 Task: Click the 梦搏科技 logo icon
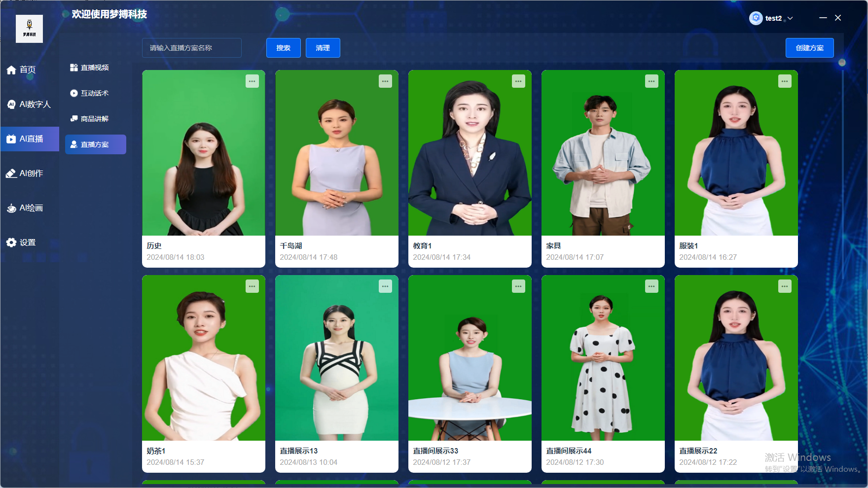[x=29, y=29]
